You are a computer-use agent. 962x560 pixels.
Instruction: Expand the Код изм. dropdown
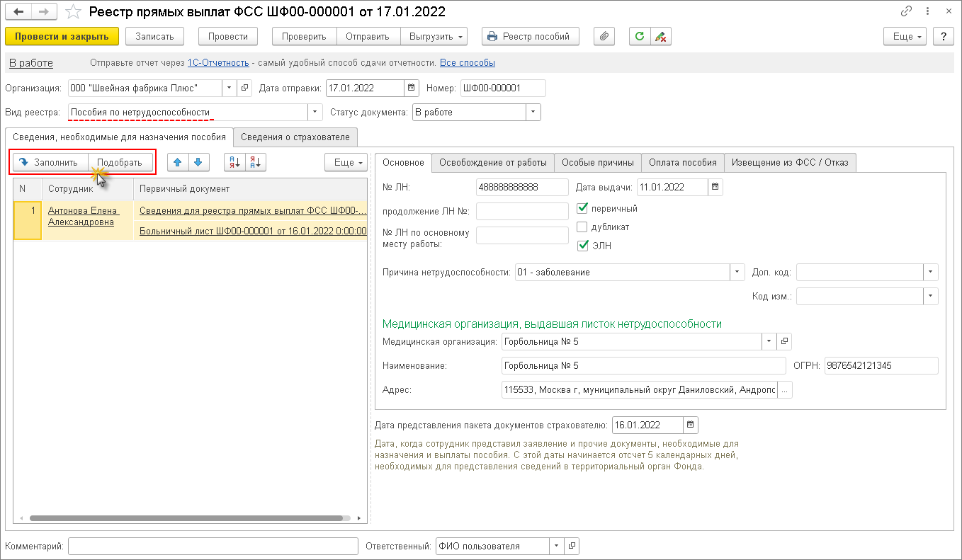[x=931, y=297]
